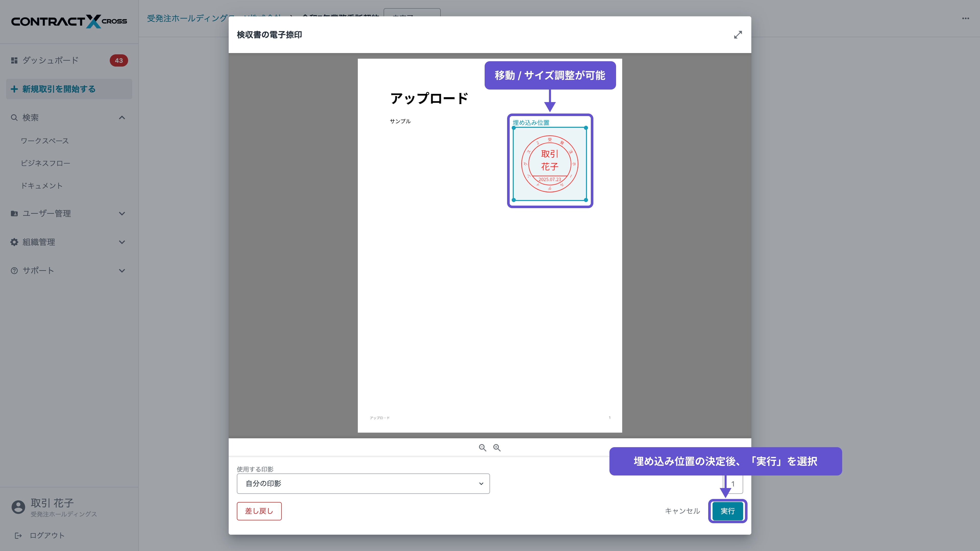Zoom in on the document with the magnifier

[x=497, y=448]
